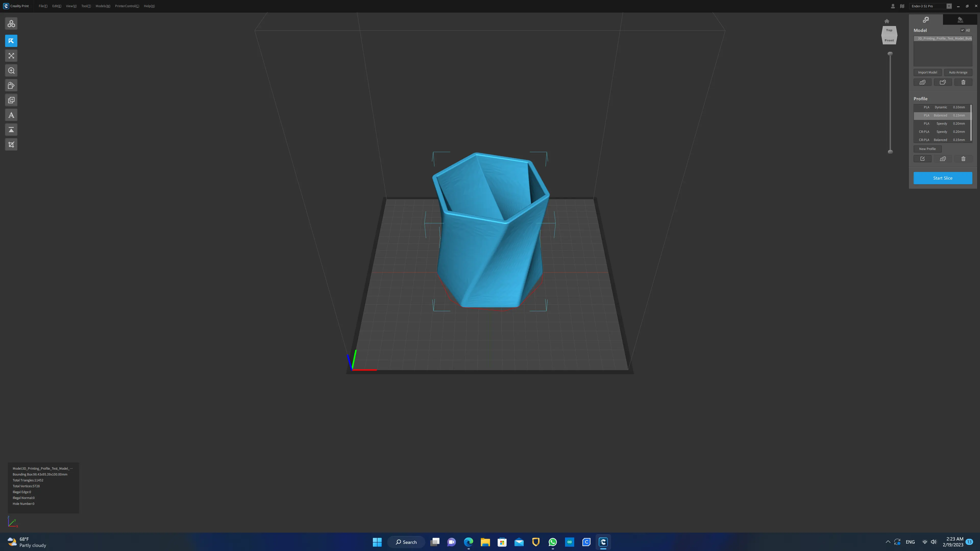Switch to the printer tab in the right panel
The image size is (980, 551).
(x=960, y=20)
